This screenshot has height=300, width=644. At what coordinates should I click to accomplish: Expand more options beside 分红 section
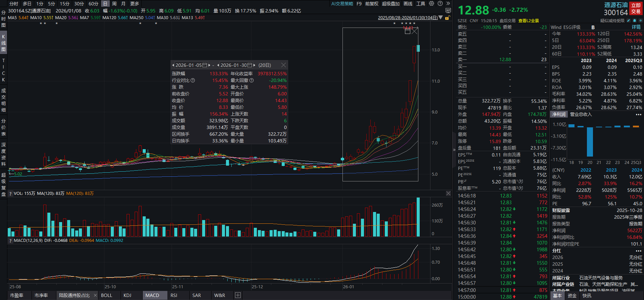(638, 251)
